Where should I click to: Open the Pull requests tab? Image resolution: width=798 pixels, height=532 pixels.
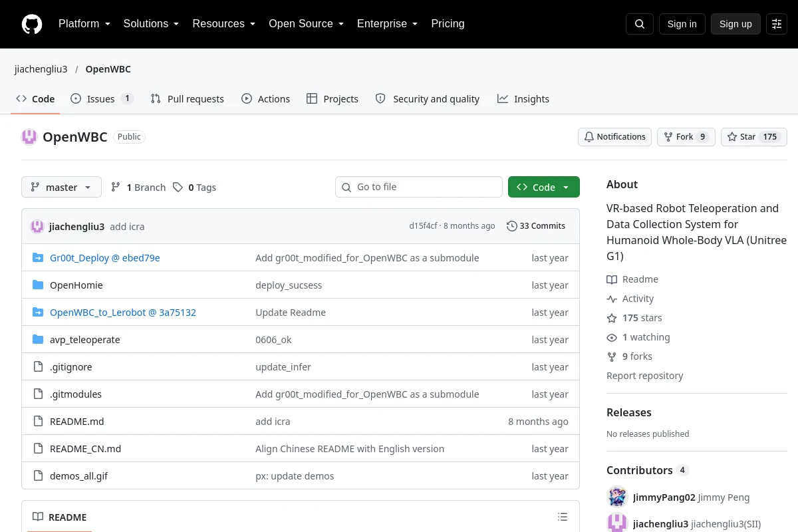188,99
